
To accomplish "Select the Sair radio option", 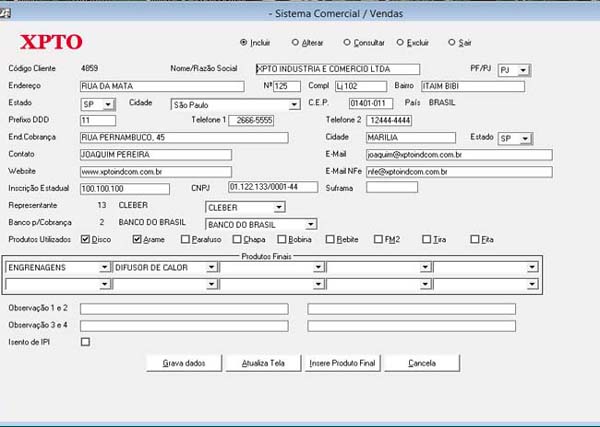I will (452, 43).
